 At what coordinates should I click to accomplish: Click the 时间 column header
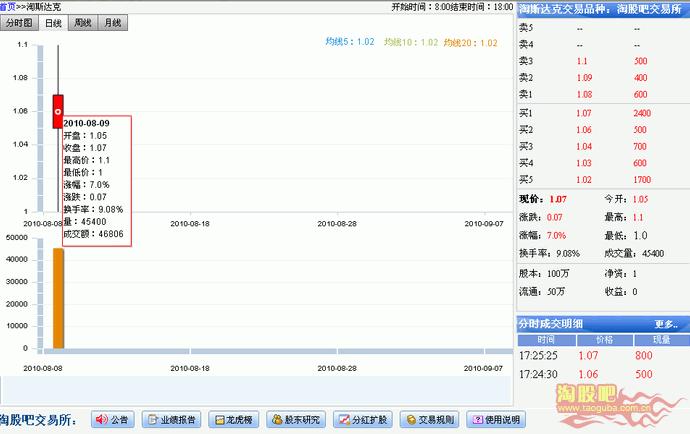pyautogui.click(x=547, y=340)
